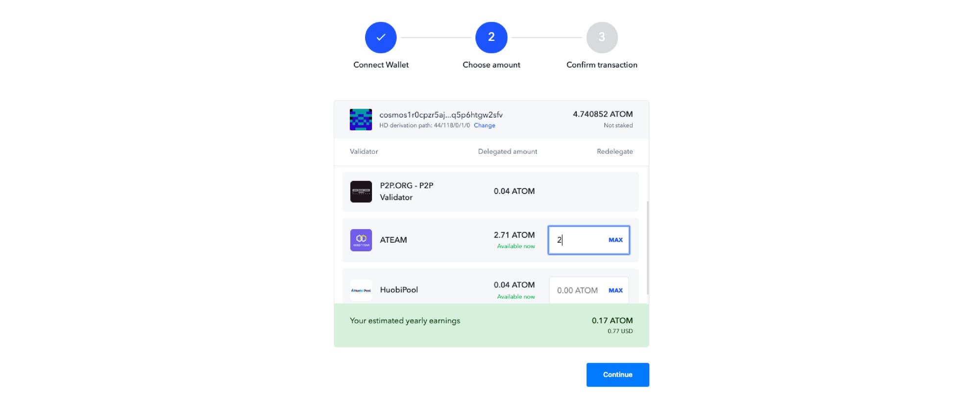Click the Continue button
This screenshot has width=980, height=394.
[x=617, y=374]
